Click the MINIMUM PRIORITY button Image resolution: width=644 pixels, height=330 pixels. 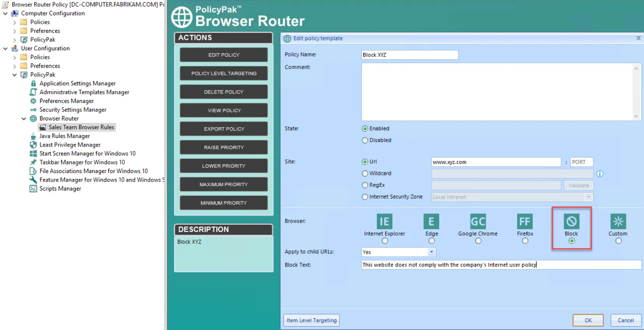click(x=223, y=203)
